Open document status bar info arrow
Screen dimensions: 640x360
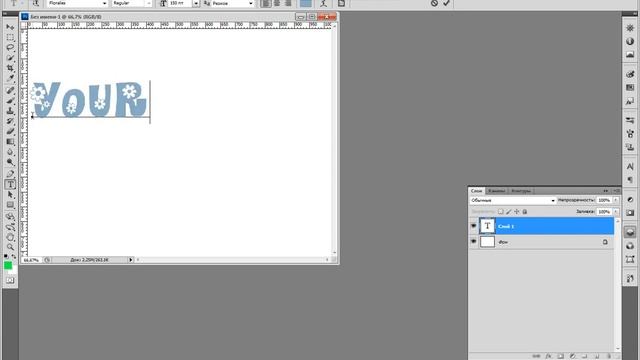pos(131,260)
